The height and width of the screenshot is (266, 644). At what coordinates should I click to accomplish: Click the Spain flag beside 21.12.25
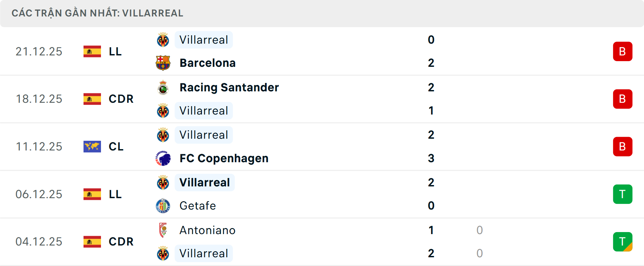92,51
